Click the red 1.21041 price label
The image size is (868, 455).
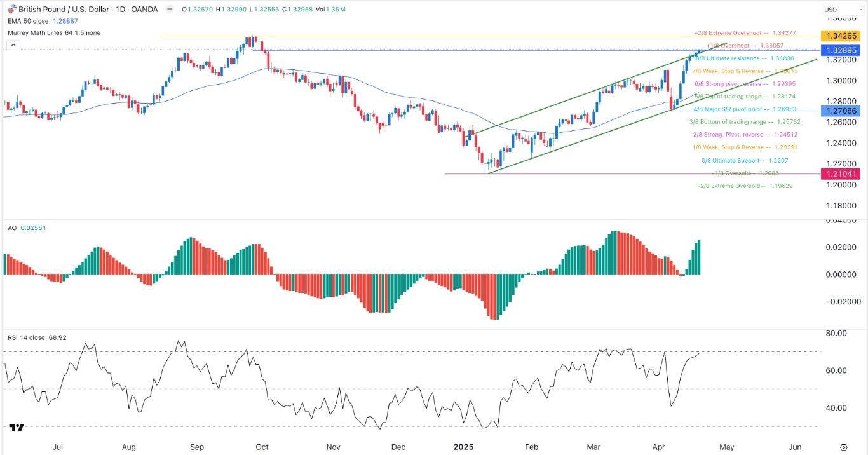[x=840, y=173]
